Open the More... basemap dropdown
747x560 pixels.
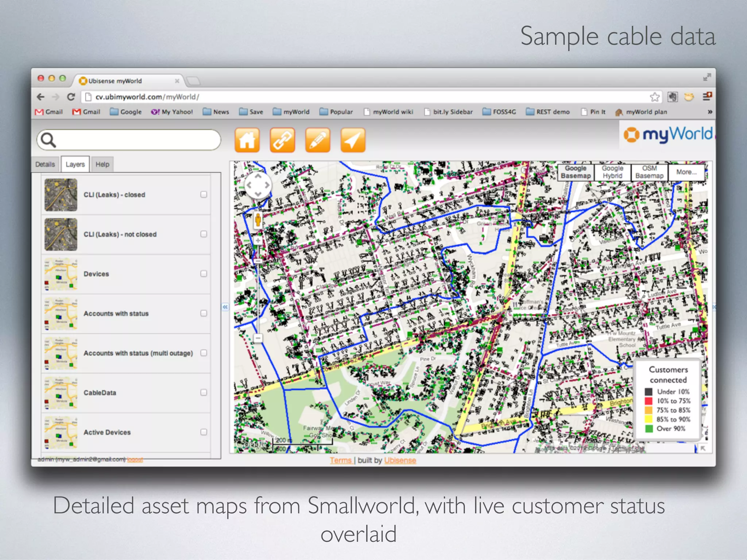point(686,172)
